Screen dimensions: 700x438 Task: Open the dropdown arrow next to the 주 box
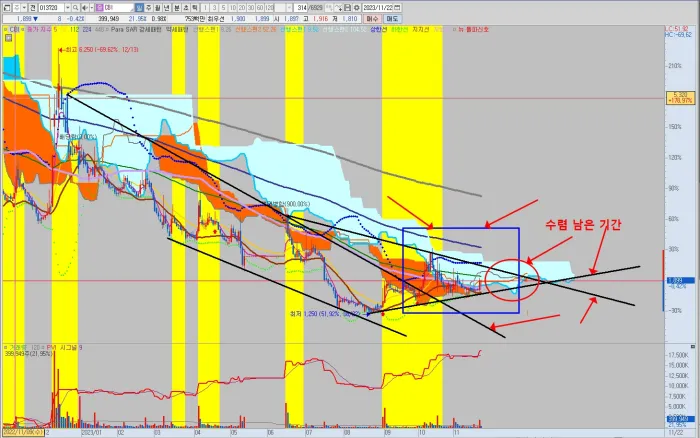(24, 8)
